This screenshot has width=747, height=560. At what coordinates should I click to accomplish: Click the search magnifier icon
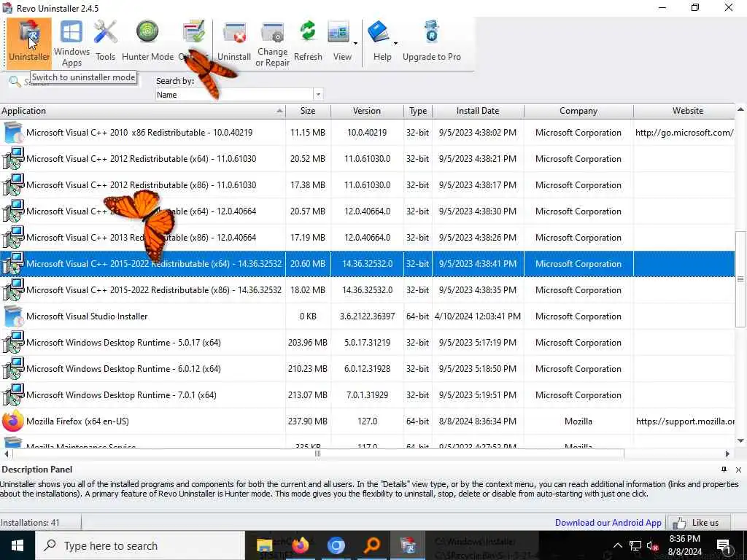[x=15, y=82]
